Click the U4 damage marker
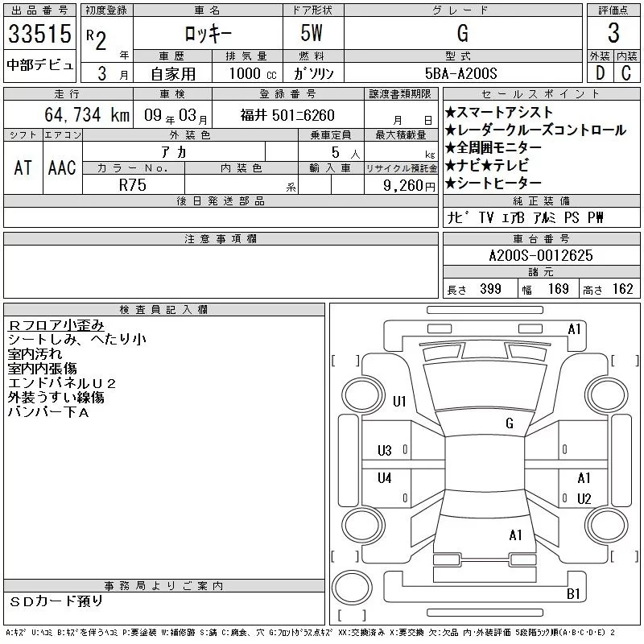The height and width of the screenshot is (644, 644). tap(385, 478)
